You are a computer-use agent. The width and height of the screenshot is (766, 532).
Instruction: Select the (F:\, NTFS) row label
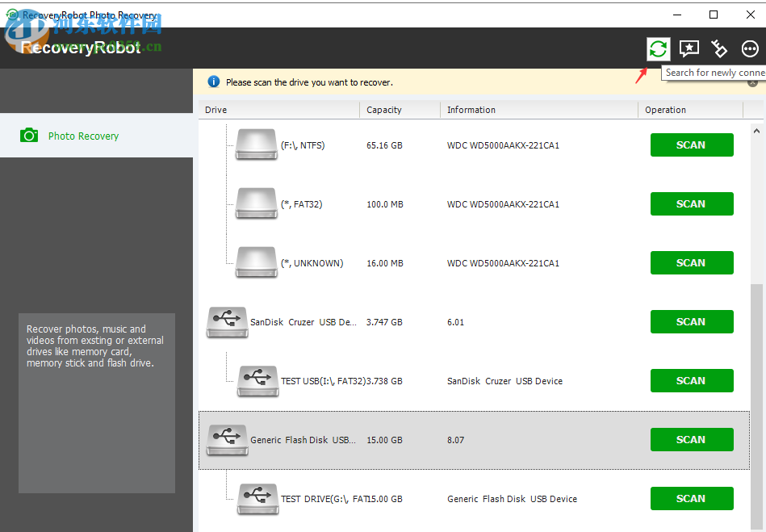point(303,145)
